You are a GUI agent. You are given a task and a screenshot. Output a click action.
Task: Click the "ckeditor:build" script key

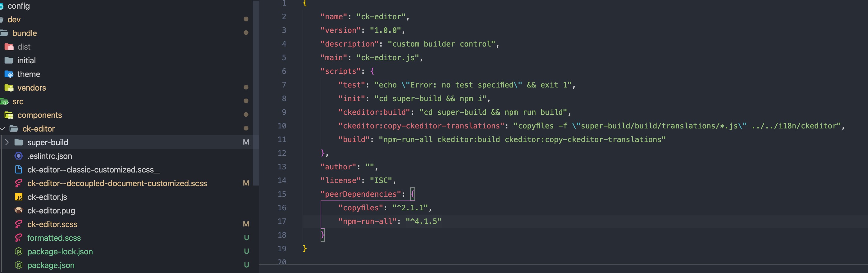(374, 112)
